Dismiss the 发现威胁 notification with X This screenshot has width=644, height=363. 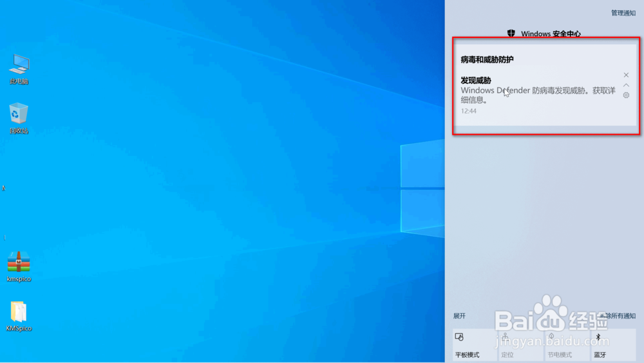pyautogui.click(x=626, y=75)
